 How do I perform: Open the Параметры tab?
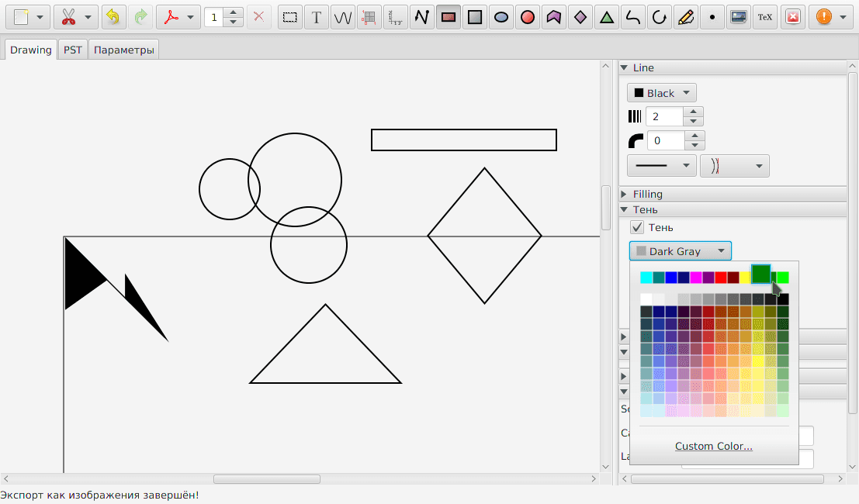coord(124,50)
